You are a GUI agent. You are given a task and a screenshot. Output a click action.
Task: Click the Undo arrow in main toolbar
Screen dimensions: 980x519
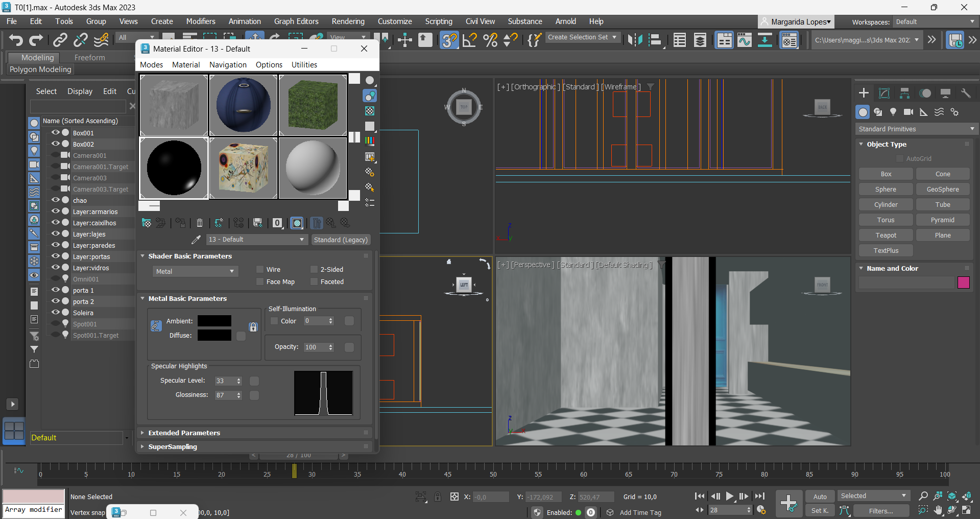coord(16,40)
